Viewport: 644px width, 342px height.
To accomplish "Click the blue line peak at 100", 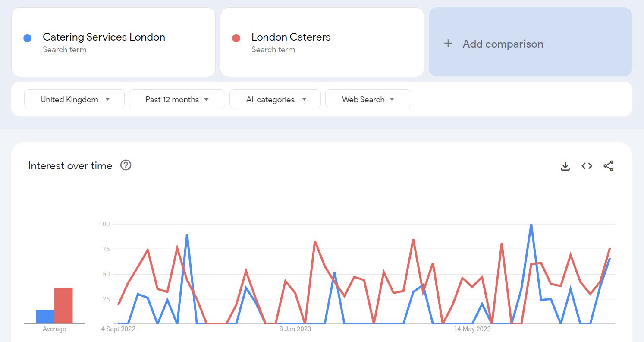I will 531,225.
